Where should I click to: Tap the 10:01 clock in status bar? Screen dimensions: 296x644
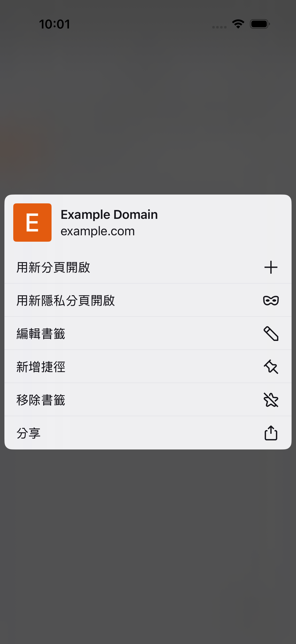pyautogui.click(x=54, y=24)
